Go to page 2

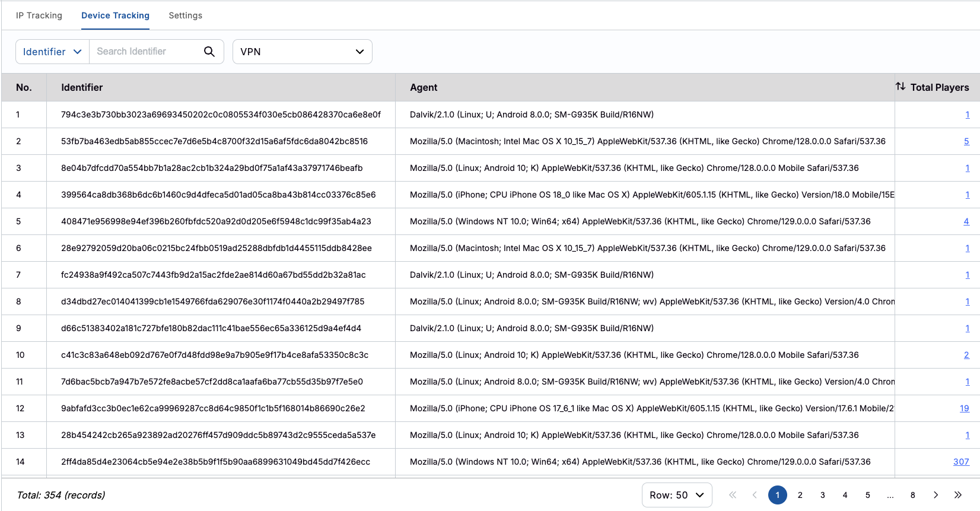point(800,495)
